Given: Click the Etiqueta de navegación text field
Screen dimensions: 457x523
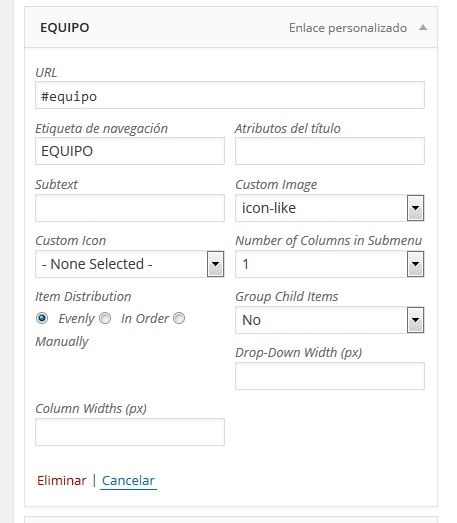Looking at the screenshot, I should coord(130,151).
